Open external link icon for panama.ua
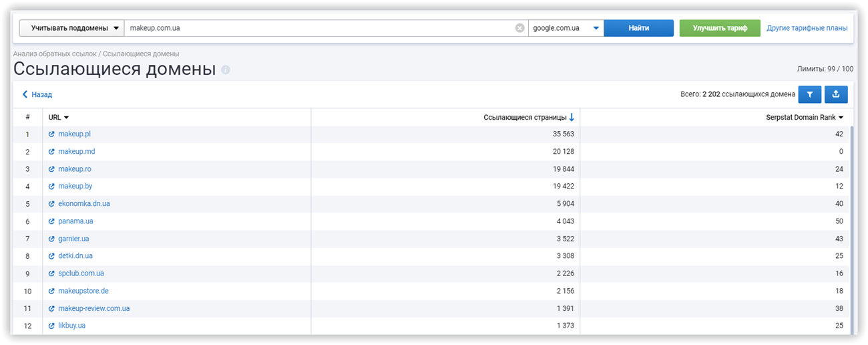Image resolution: width=868 pixels, height=345 pixels. tap(51, 221)
